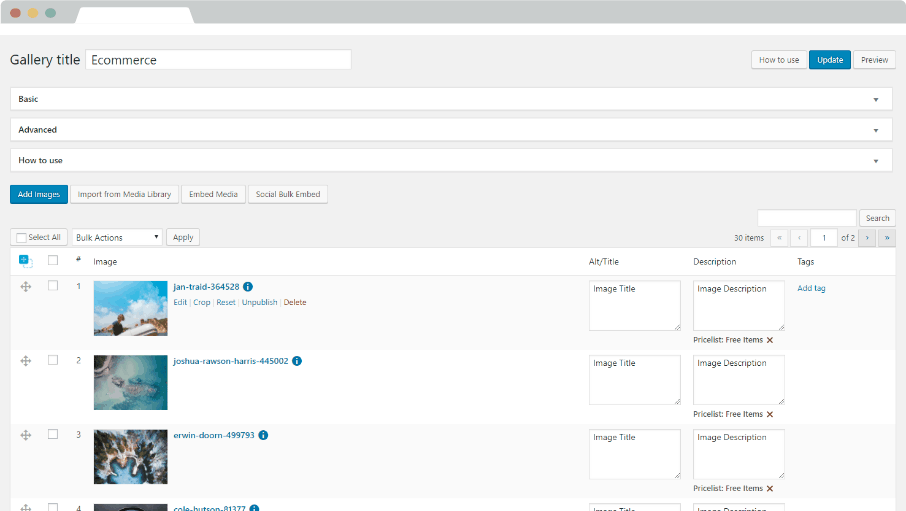Screen dimensions: 906x511
Task: Expand the How to use panel
Action: [451, 161]
